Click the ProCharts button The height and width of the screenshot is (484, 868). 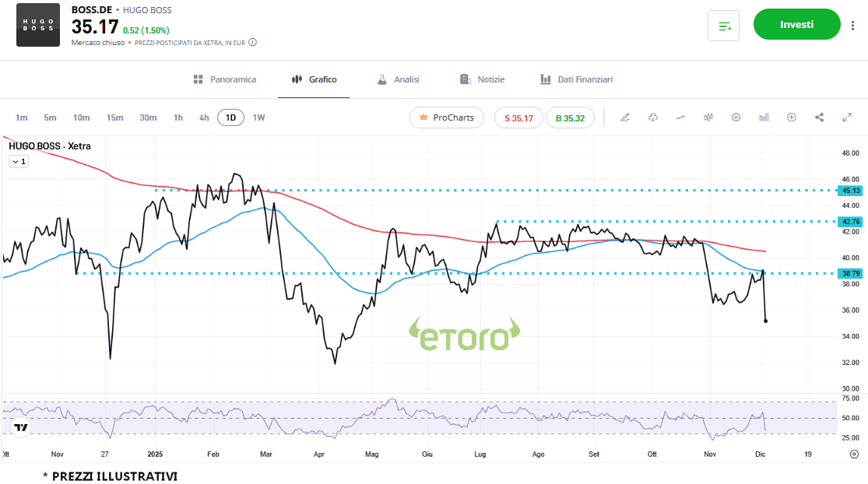pos(447,117)
